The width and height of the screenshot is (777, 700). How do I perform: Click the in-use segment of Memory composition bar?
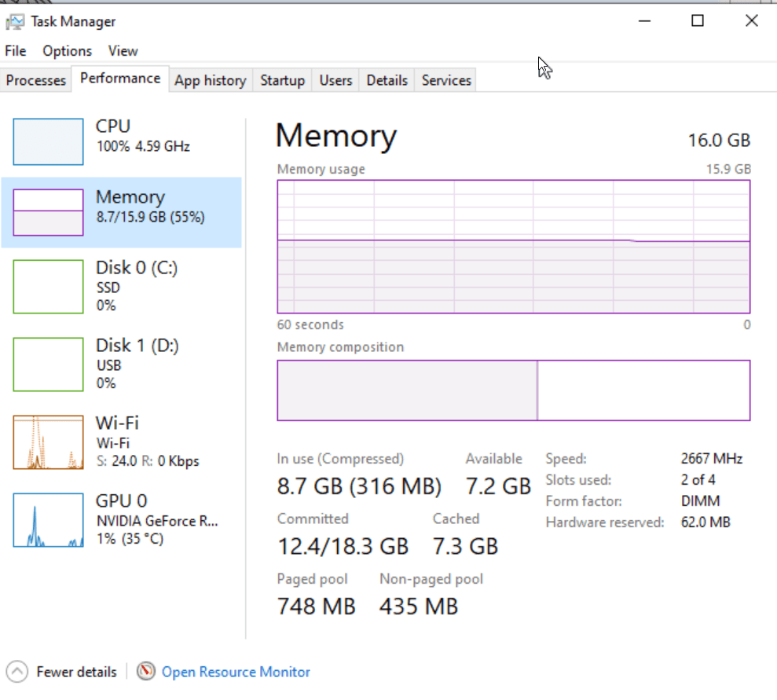coord(407,390)
